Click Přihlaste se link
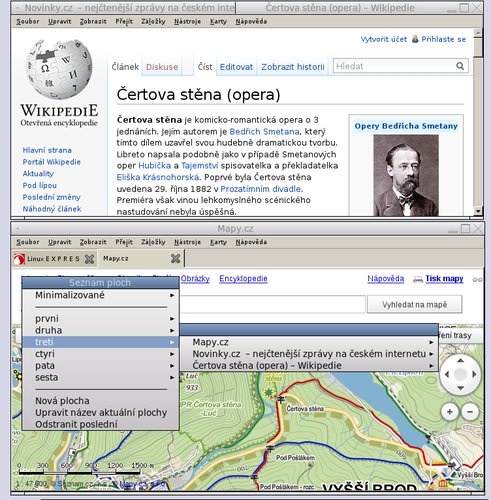The height and width of the screenshot is (500, 491). tap(443, 39)
